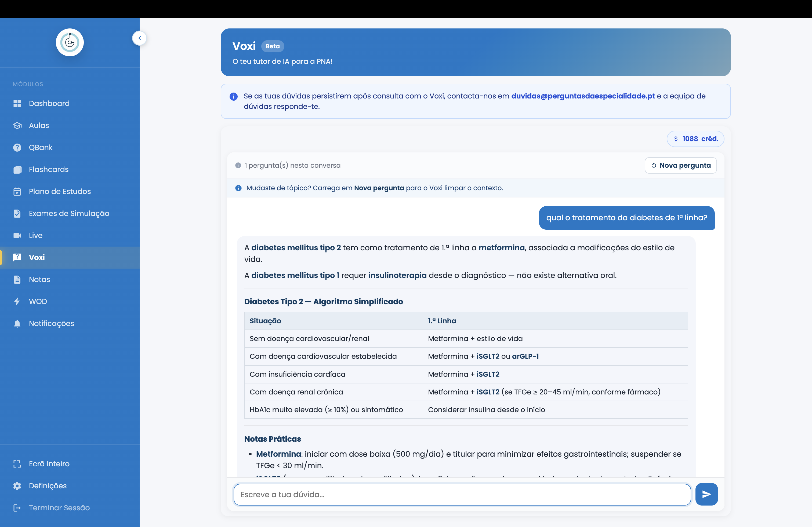This screenshot has width=812, height=527.
Task: Select the Com doença renal crónica cell
Action: [x=334, y=392]
